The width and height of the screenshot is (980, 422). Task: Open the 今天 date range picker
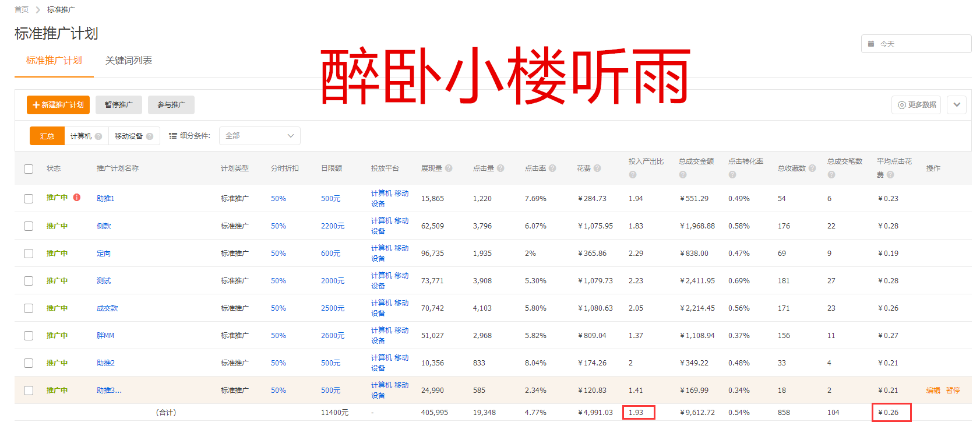pos(916,44)
